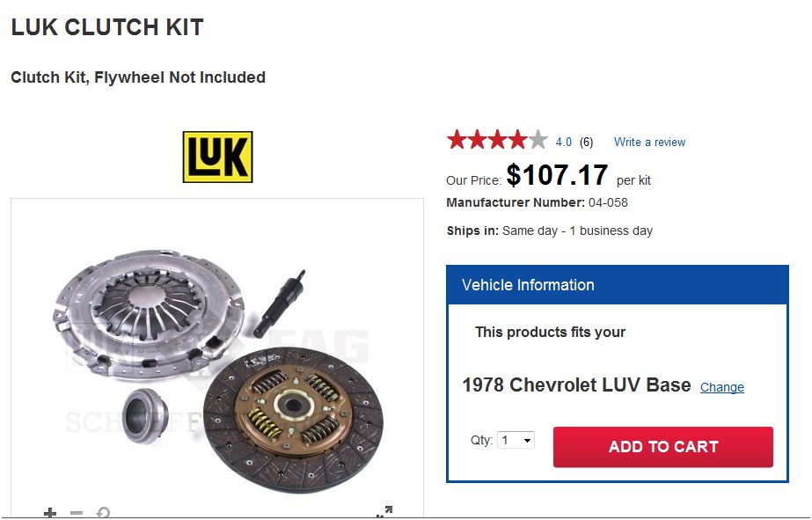Click the Write a review link
Screen dimensions: 812x520
[649, 142]
